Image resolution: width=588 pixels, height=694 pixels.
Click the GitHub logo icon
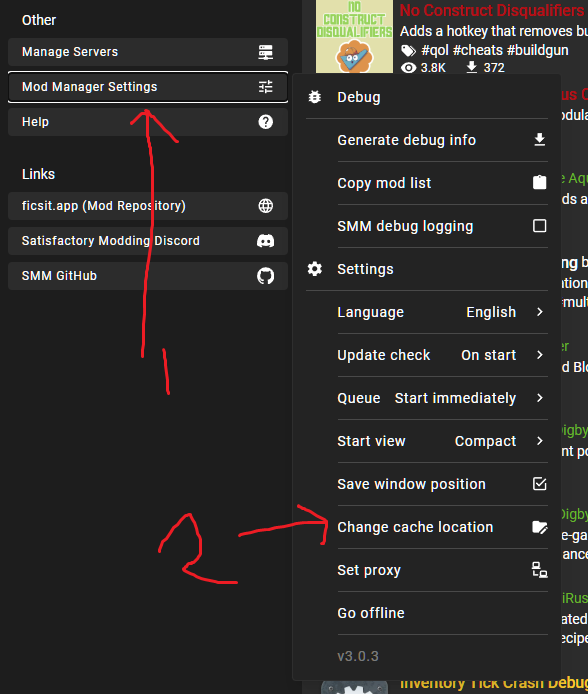tap(265, 276)
